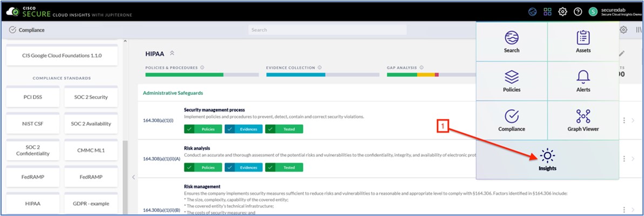Expand Security management process row chevron
This screenshot has width=644, height=216.
coord(633,120)
